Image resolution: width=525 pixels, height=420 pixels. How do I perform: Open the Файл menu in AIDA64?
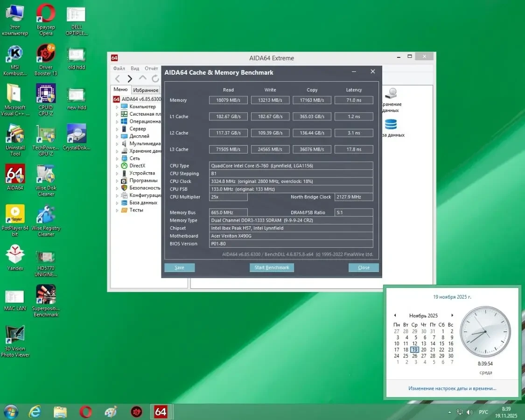[119, 68]
